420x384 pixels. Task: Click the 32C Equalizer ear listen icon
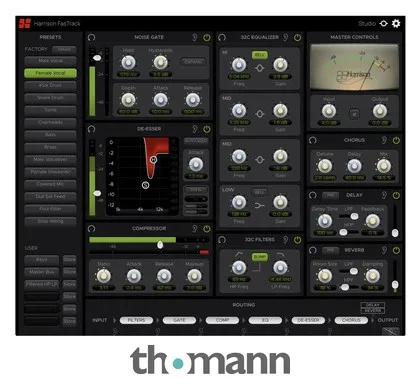285,37
